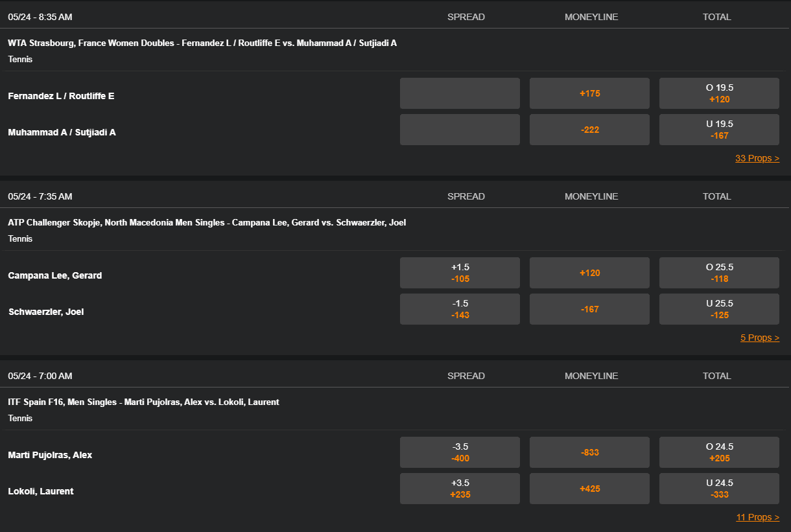The image size is (791, 532).
Task: Select the +120 moneyline for Campana Lee, Gerard
Action: (x=589, y=272)
